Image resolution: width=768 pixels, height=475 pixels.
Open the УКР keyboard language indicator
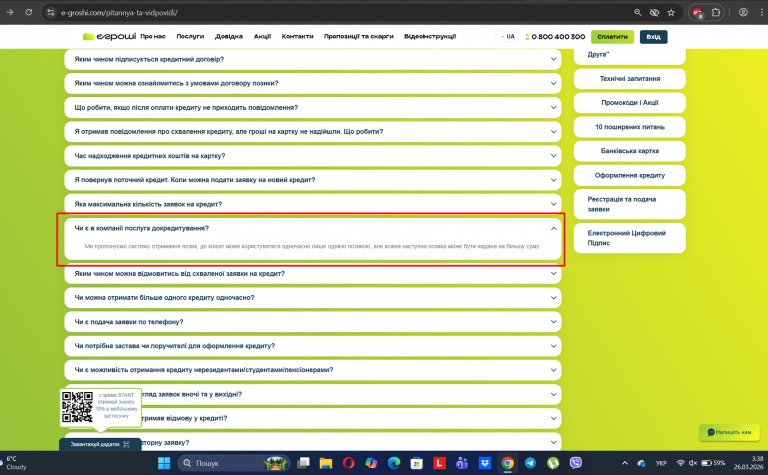pos(661,463)
